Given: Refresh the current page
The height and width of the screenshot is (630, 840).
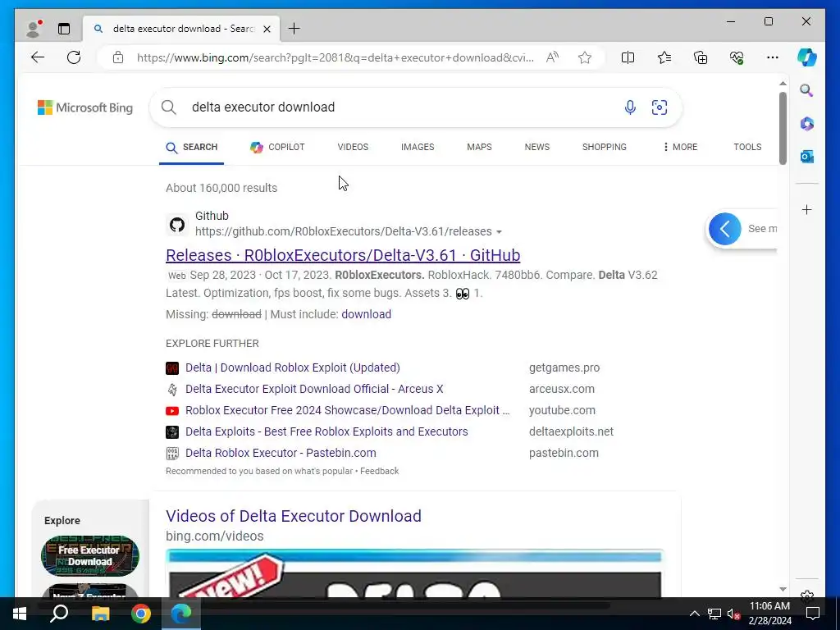Looking at the screenshot, I should 74,57.
